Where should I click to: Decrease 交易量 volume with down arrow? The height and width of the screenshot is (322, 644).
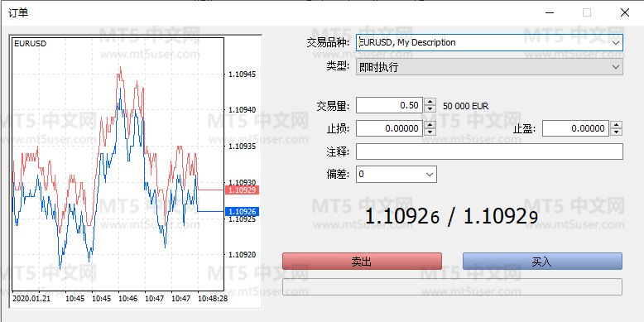pos(430,108)
